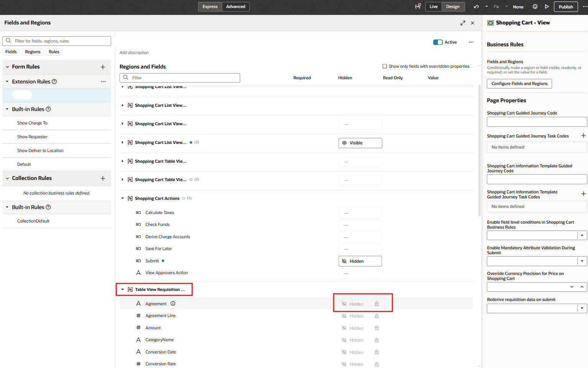Click the Add description link
588x368 pixels.
pyautogui.click(x=134, y=52)
